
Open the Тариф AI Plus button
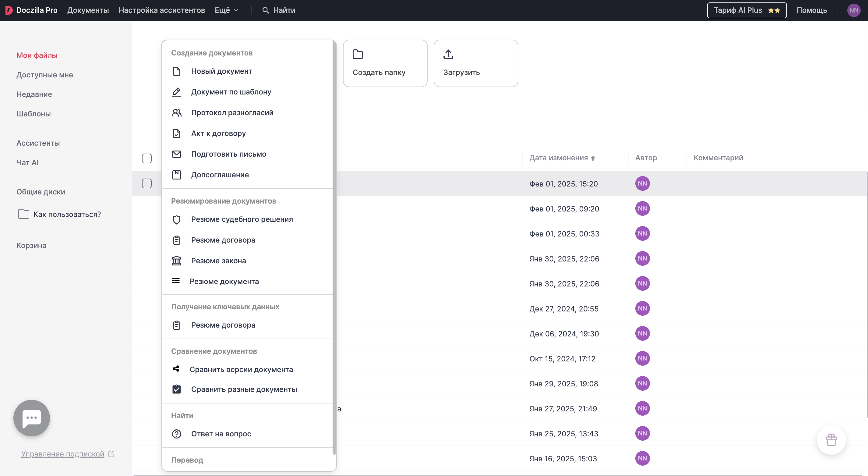click(747, 10)
